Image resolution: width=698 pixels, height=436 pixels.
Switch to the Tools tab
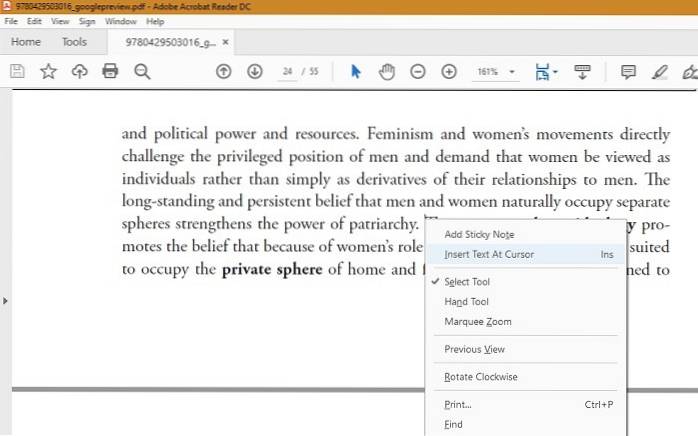(74, 42)
